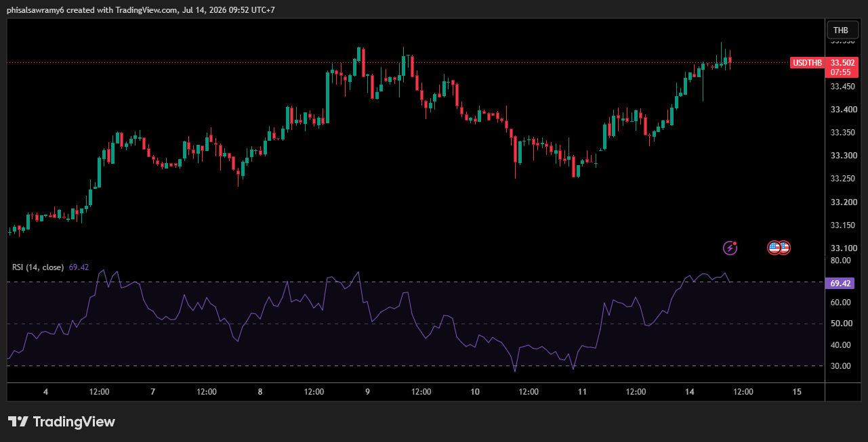Click the purple lightning news-flash icon
This screenshot has height=442, width=868.
click(x=730, y=248)
